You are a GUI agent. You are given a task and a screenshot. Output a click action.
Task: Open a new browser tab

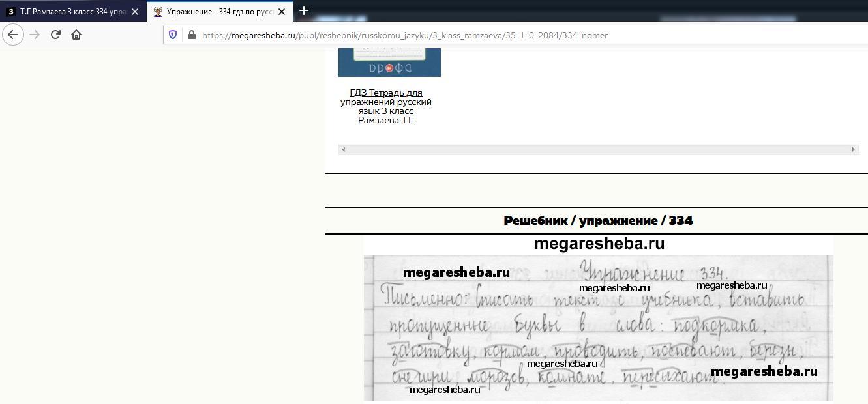pos(304,10)
